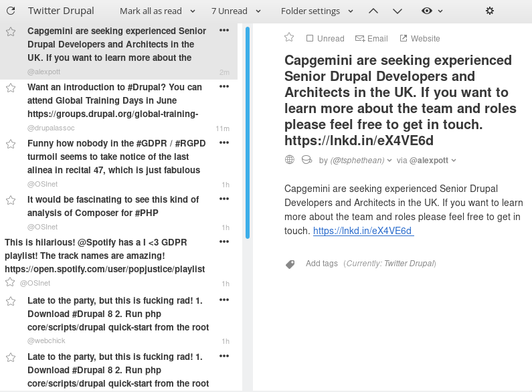532x392 pixels.
Task: Star the first 'Late to the party' item
Action: pyautogui.click(x=11, y=301)
